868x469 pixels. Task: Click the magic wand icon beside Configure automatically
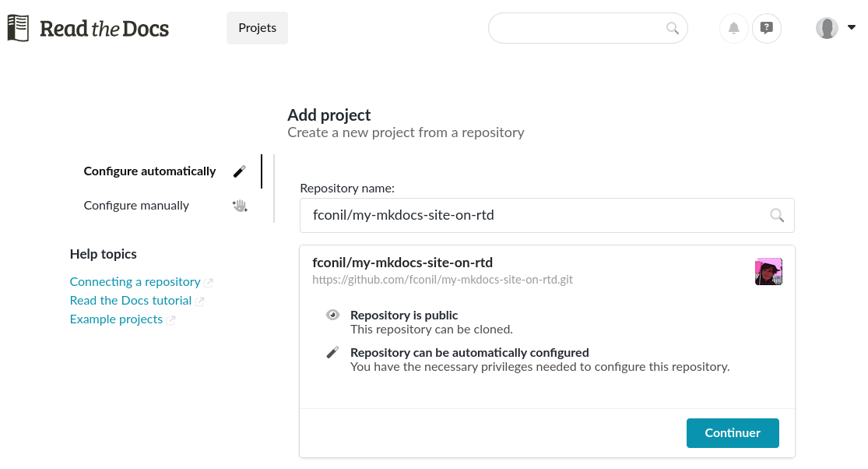pos(240,171)
